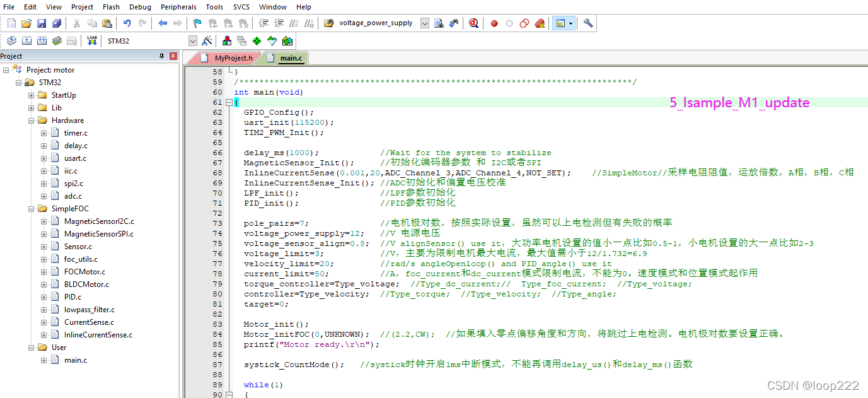Open the find text dropdown arrow
Viewport: 868px width, 398px height.
click(425, 23)
